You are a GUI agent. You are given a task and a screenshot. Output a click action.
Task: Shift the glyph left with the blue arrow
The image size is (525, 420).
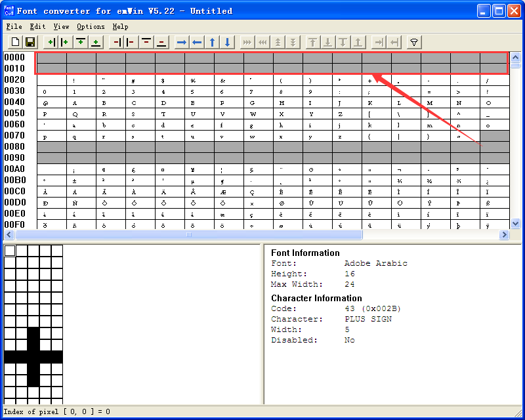[x=197, y=42]
